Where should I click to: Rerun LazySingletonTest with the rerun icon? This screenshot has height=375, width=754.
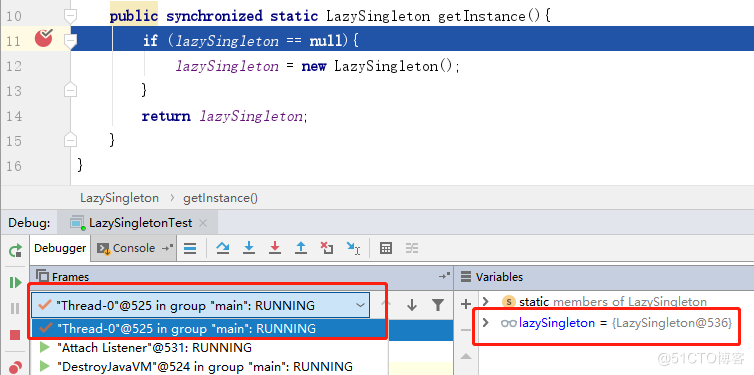point(16,250)
